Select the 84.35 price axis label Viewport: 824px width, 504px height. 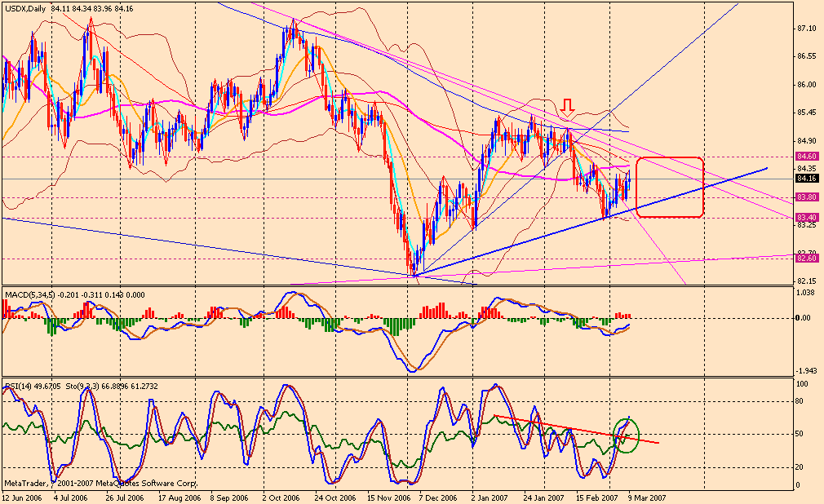coord(807,168)
